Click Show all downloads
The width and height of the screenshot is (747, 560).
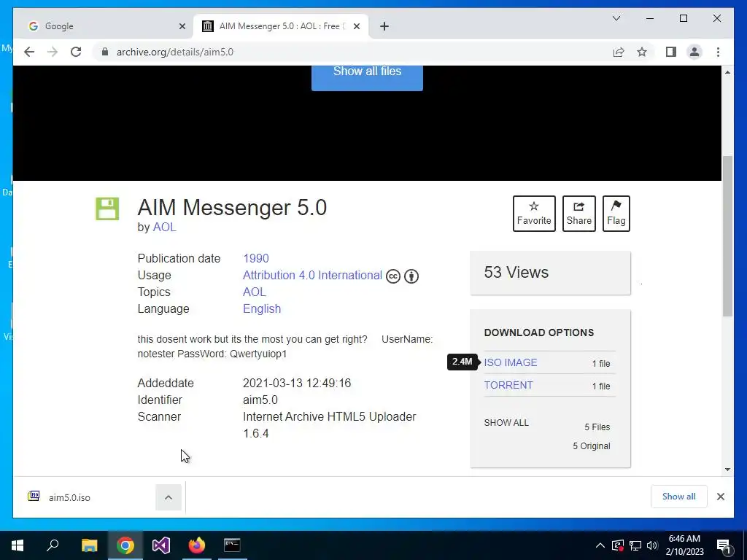(x=679, y=497)
